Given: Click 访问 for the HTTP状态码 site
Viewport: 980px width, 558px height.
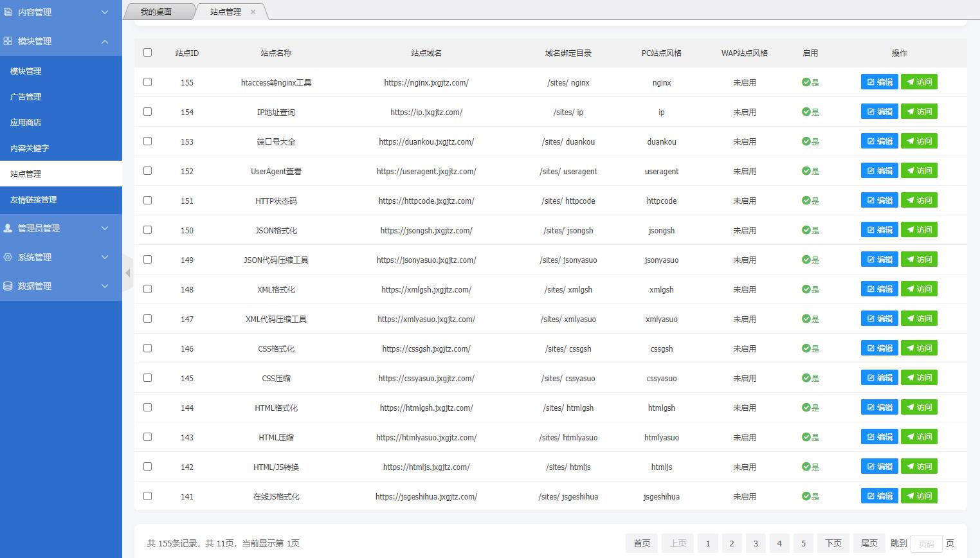Looking at the screenshot, I should (x=919, y=201).
